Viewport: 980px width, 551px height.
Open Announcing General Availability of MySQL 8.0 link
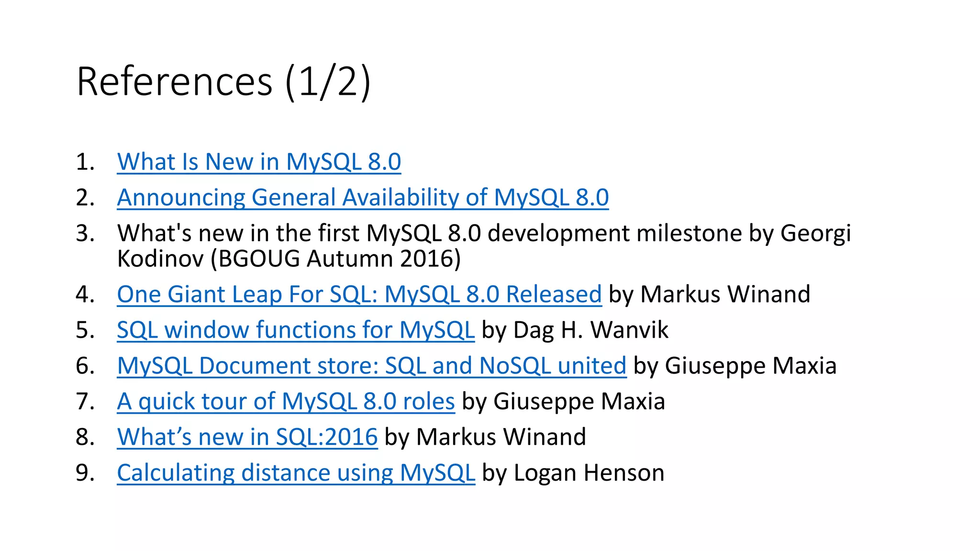[363, 198]
